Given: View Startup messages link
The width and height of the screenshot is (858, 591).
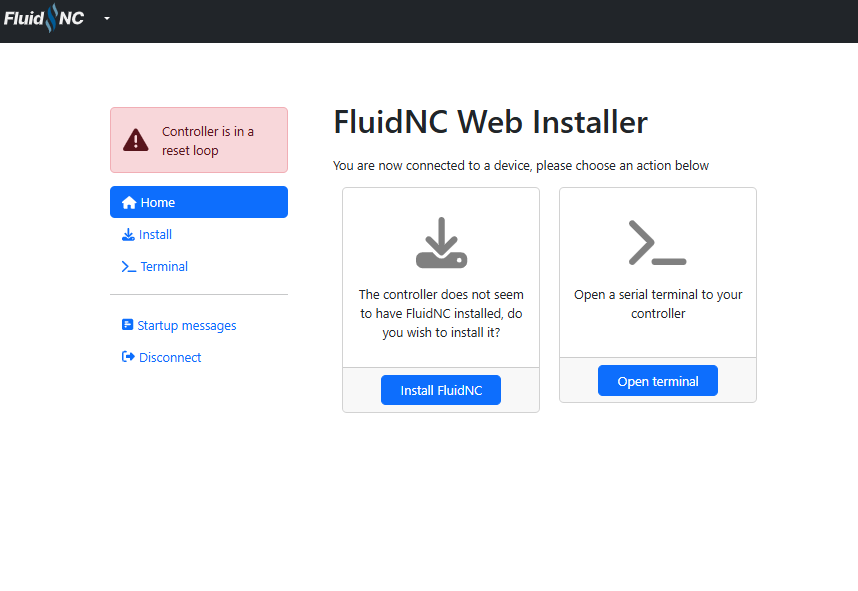Looking at the screenshot, I should 187,325.
